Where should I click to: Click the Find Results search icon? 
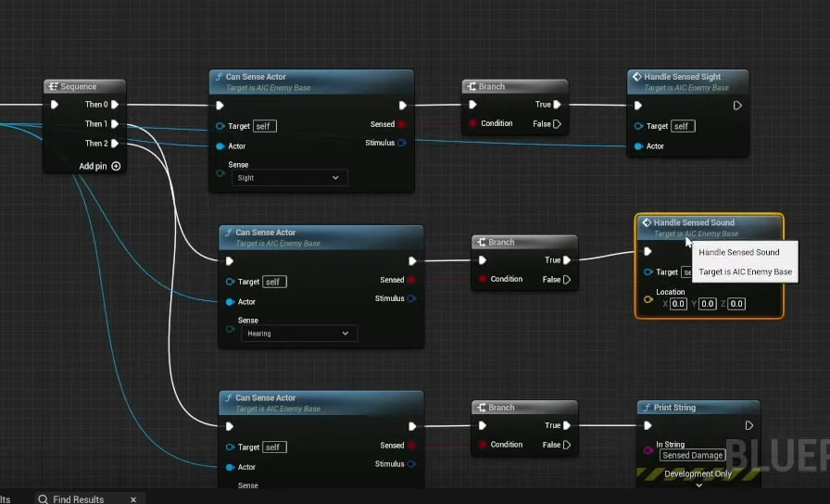click(x=43, y=499)
